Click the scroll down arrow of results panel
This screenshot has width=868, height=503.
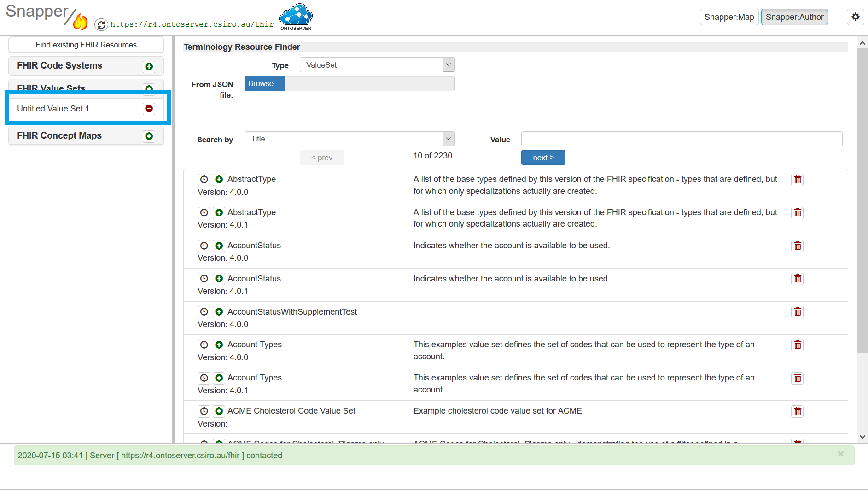[862, 437]
